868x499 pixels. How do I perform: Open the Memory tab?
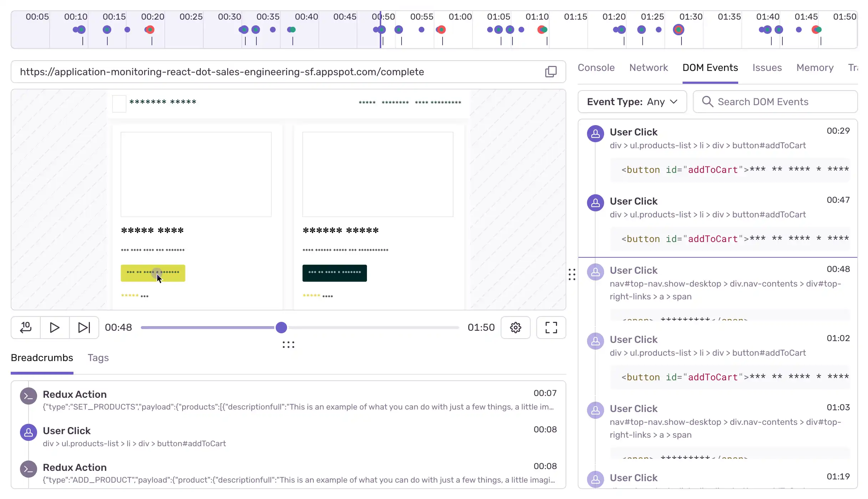[x=815, y=68]
